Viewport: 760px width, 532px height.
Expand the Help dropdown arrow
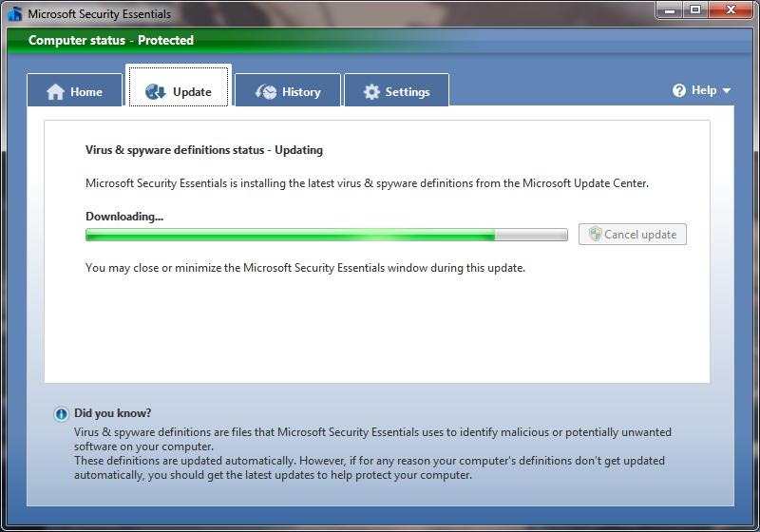point(727,91)
